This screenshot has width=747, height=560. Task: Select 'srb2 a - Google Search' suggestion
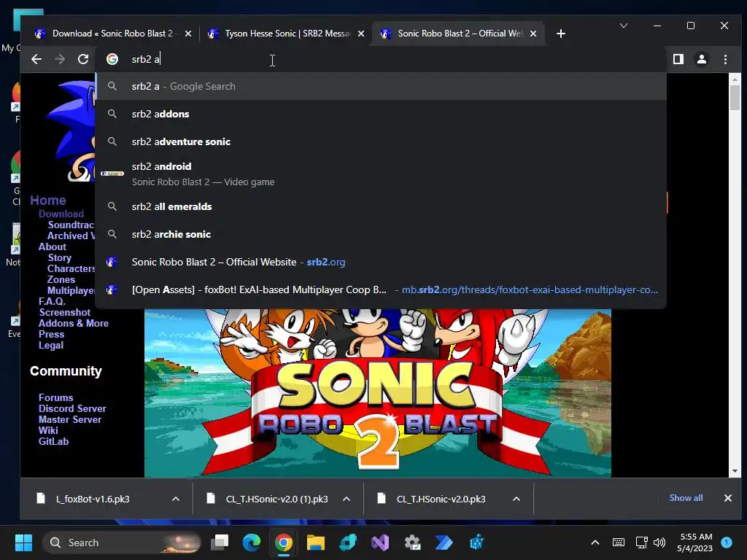click(x=381, y=86)
